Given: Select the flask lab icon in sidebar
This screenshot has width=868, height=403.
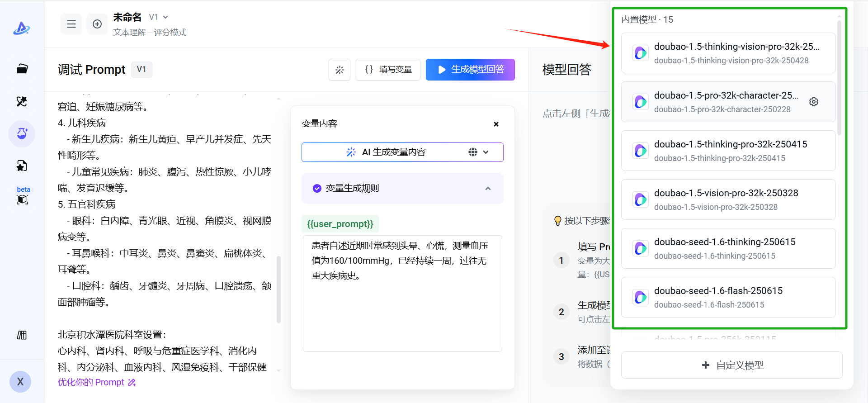Looking at the screenshot, I should (x=22, y=134).
